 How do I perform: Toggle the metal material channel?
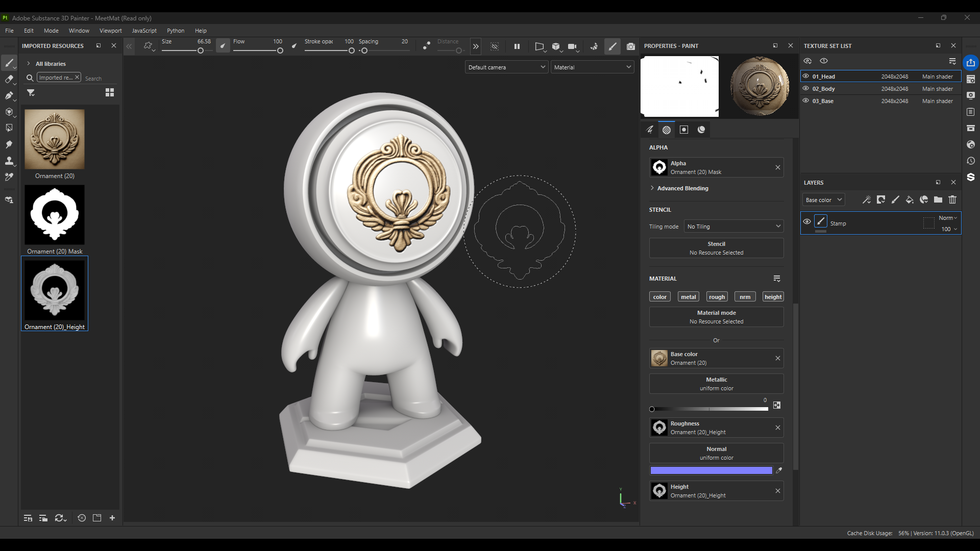coord(688,297)
